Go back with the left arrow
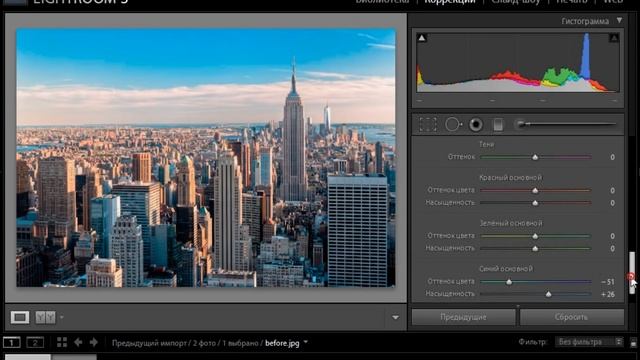Image resolution: width=640 pixels, height=360 pixels. [x=78, y=342]
